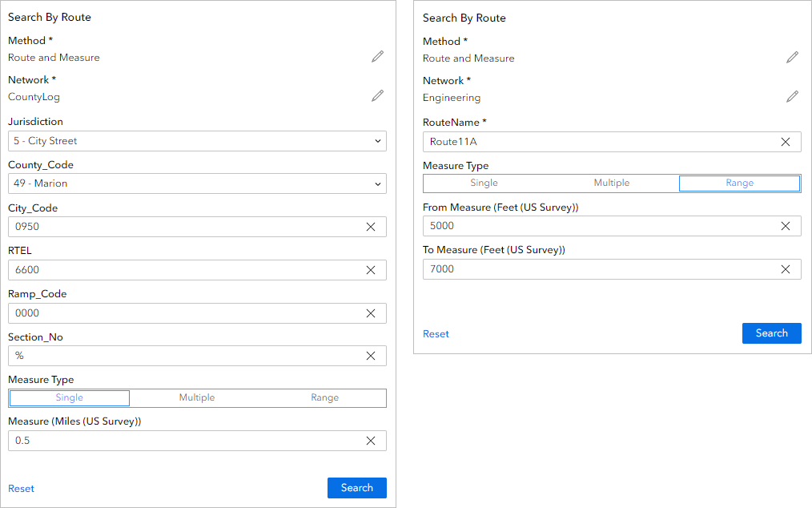Clear the City_Code field using its X icon
This screenshot has width=812, height=508.
[371, 226]
